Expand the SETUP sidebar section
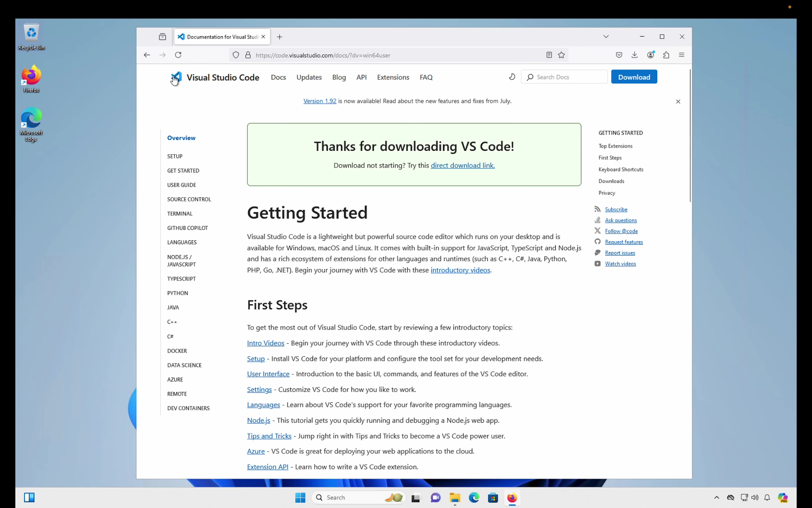Viewport: 812px width, 508px height. point(175,156)
